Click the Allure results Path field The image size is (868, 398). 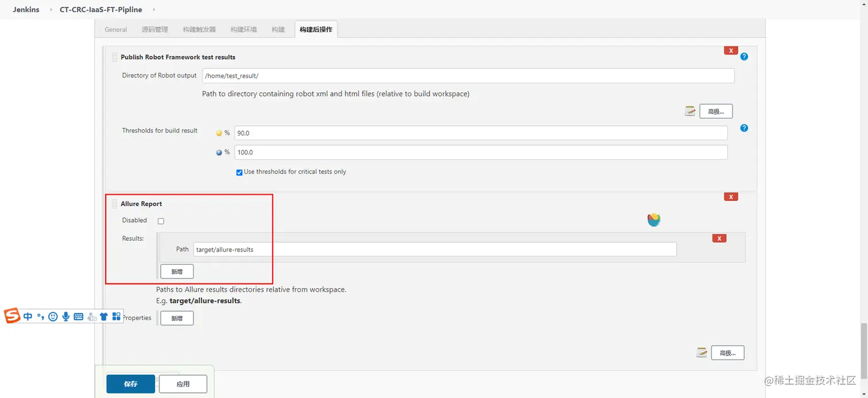click(435, 249)
